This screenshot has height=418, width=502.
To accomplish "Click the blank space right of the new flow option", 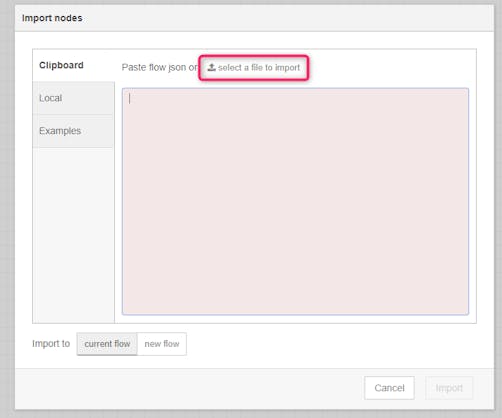I will point(331,344).
